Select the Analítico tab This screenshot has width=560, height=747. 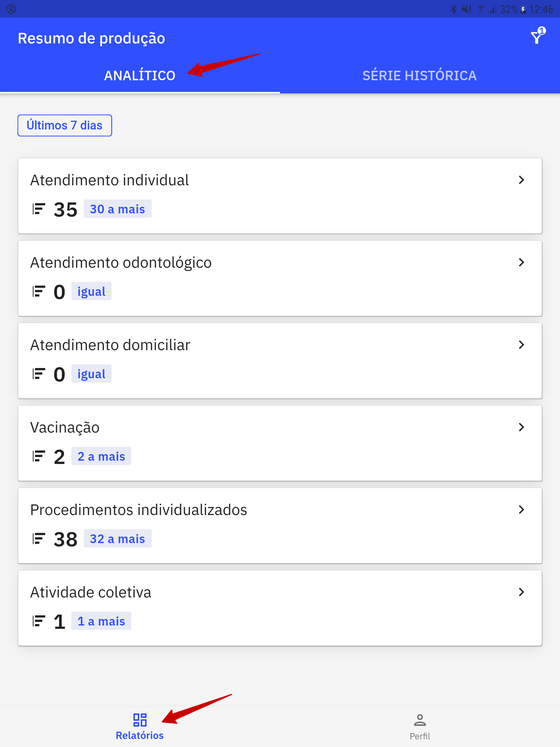(x=140, y=76)
